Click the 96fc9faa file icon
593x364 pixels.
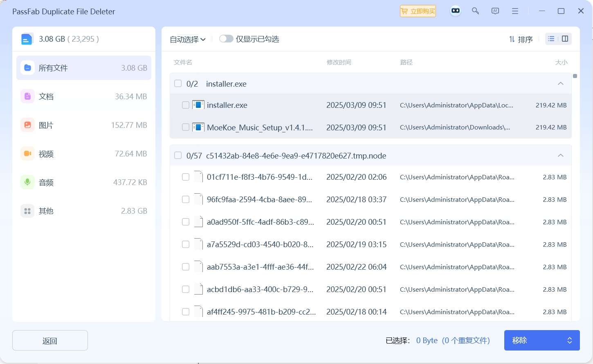[x=198, y=199]
